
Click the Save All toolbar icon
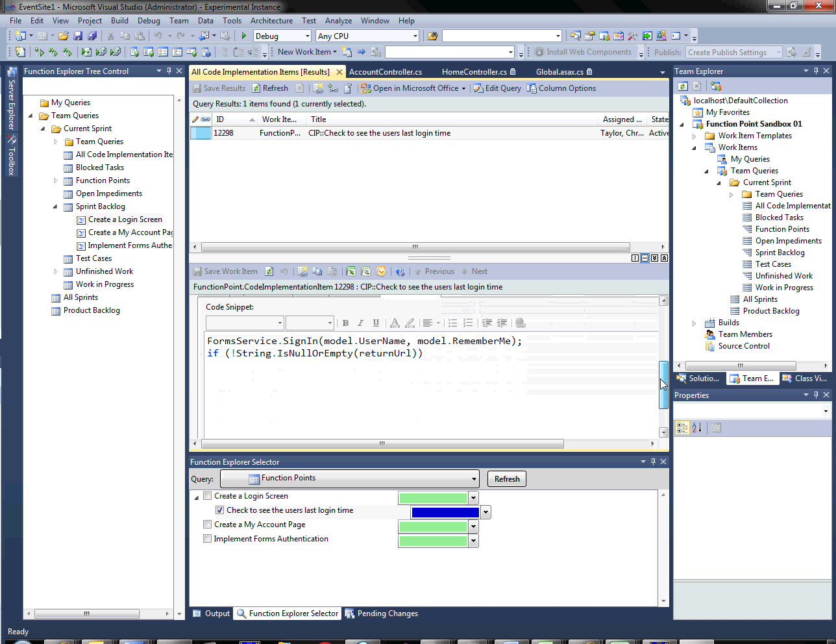(92, 36)
